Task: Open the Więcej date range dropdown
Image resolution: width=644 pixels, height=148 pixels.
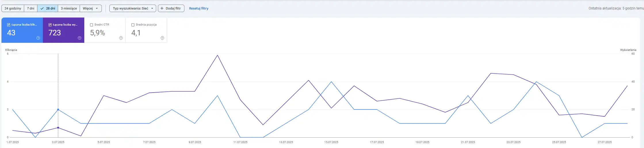Action: (x=91, y=8)
